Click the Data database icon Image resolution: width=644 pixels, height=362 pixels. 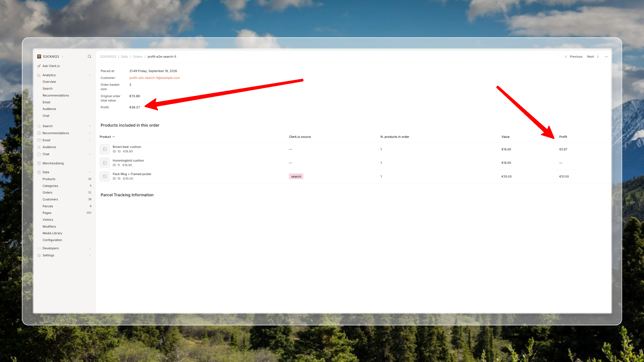coord(39,172)
